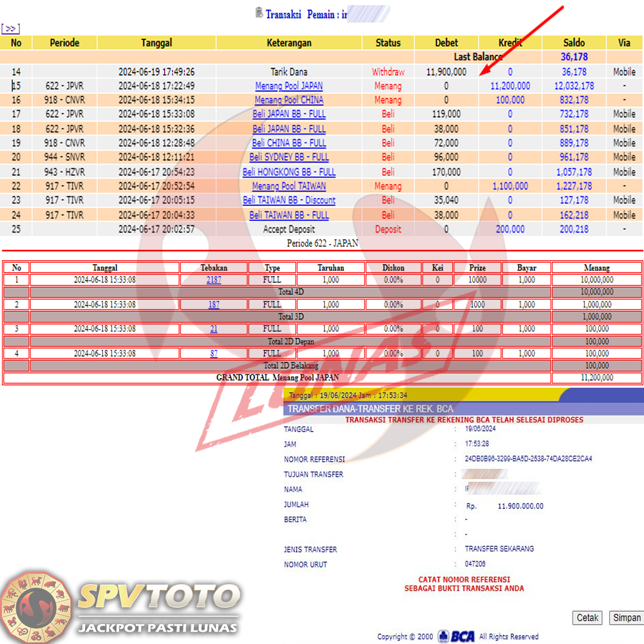Open Beli HONGKONG BB - FULL link

(289, 172)
